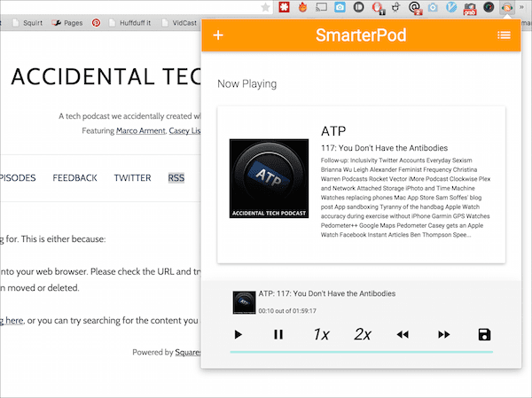The width and height of the screenshot is (532, 398).
Task: Open the SmarterPod playlist menu icon
Action: click(504, 35)
